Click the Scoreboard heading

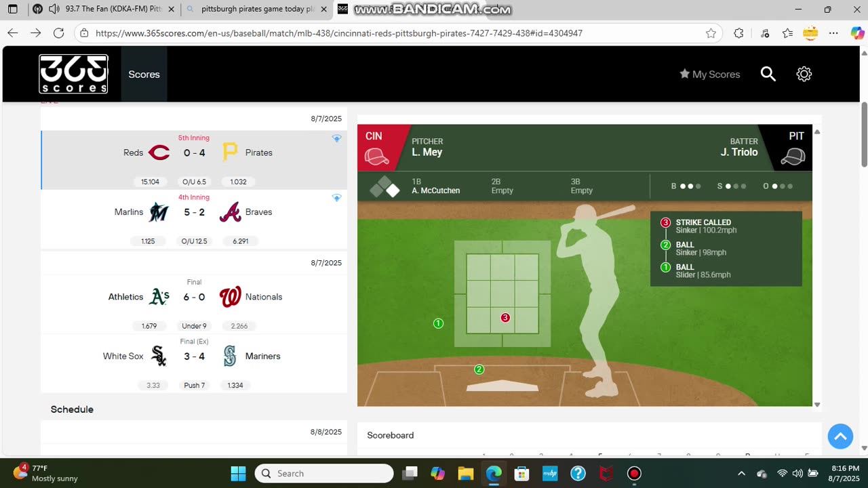(x=391, y=435)
